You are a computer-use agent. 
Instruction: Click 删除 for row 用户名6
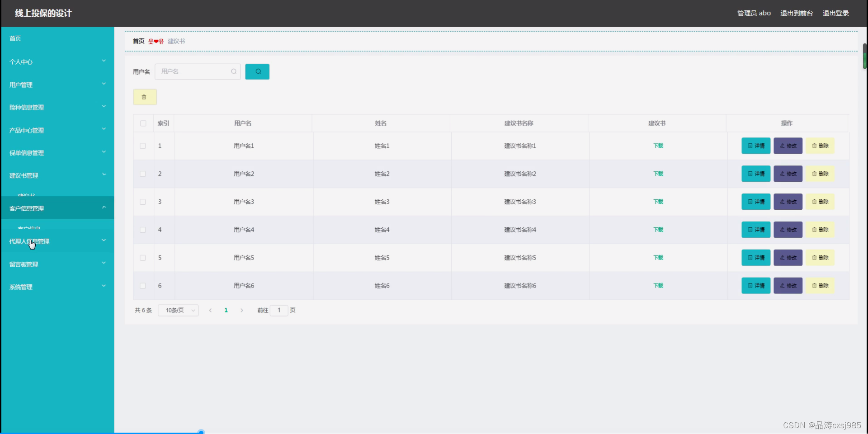pos(820,286)
